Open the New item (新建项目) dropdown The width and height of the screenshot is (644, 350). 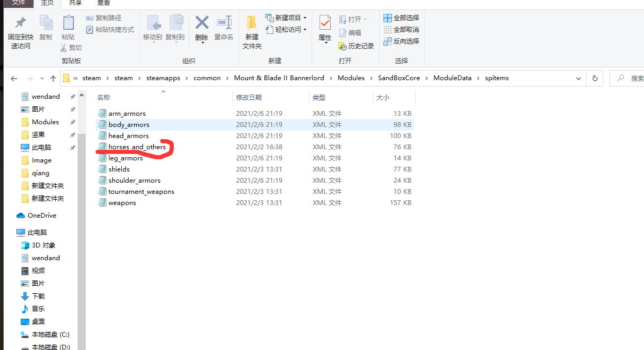click(286, 18)
